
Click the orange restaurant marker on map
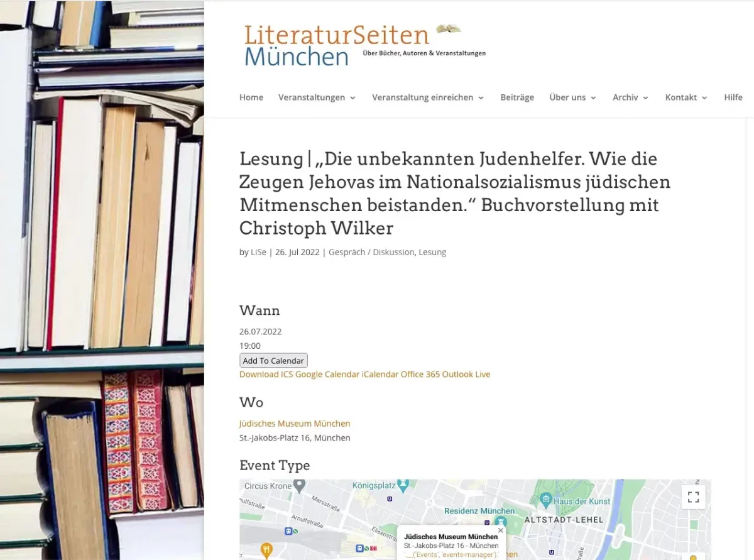(x=266, y=551)
